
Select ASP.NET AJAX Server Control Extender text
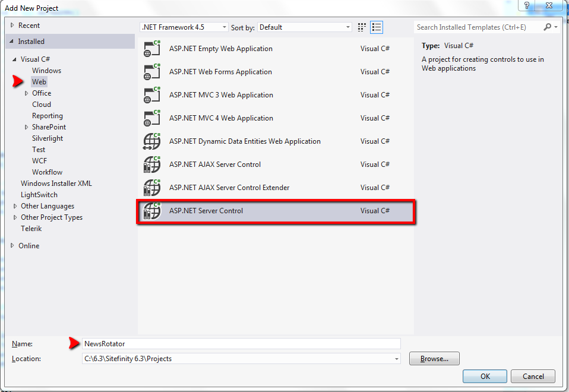[229, 188]
